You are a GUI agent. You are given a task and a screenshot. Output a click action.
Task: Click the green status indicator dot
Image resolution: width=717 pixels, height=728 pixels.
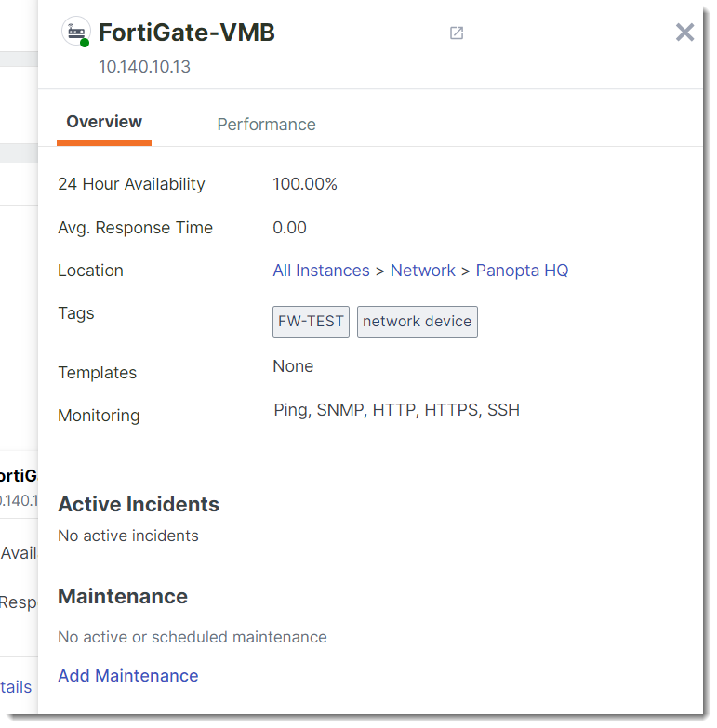tap(85, 43)
